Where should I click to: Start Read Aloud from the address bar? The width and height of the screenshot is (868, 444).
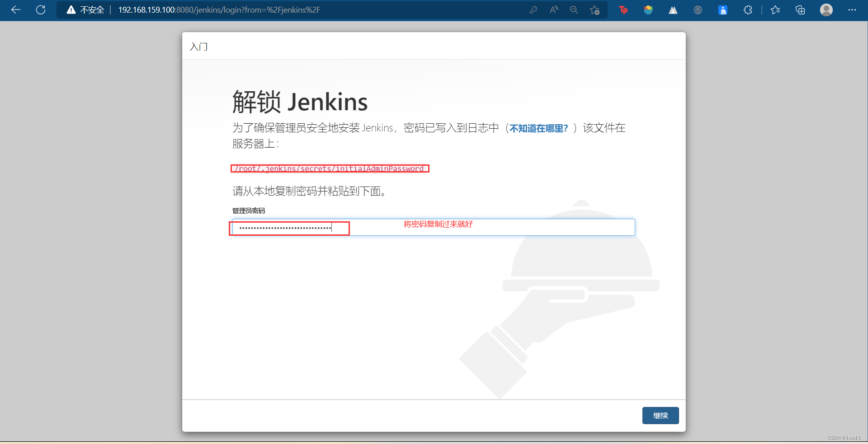(554, 10)
